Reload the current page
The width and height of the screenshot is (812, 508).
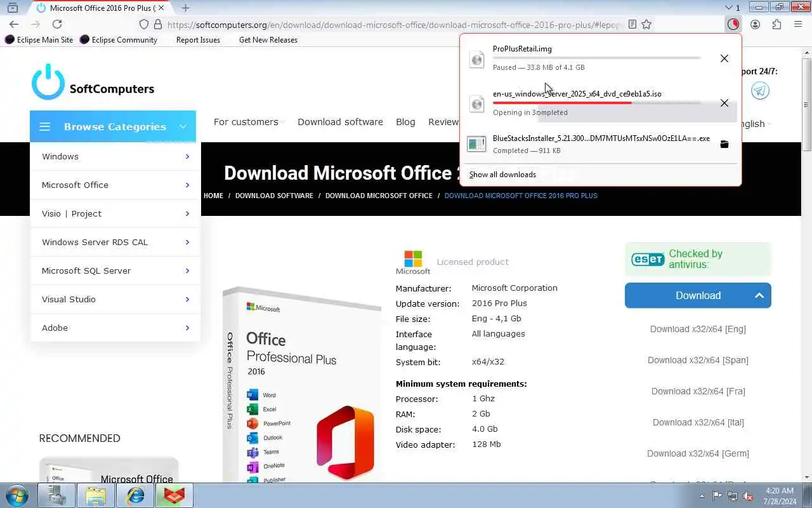click(x=57, y=24)
